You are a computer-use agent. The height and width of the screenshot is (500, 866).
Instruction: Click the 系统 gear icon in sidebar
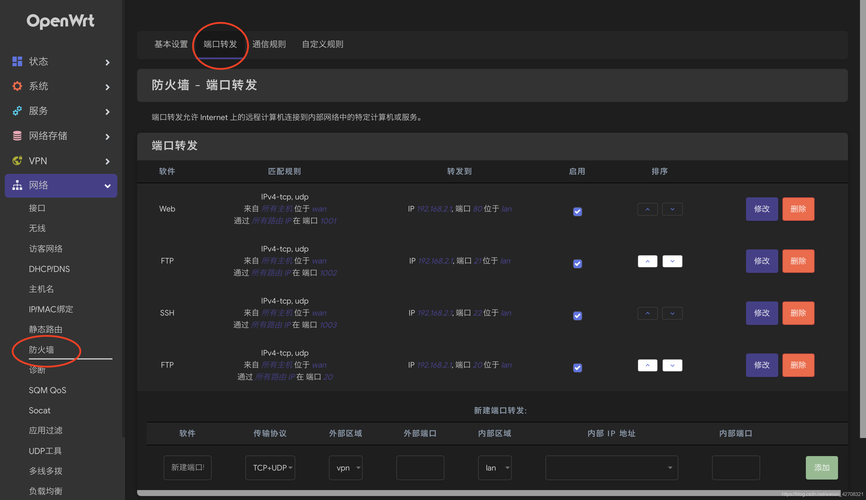coord(17,86)
